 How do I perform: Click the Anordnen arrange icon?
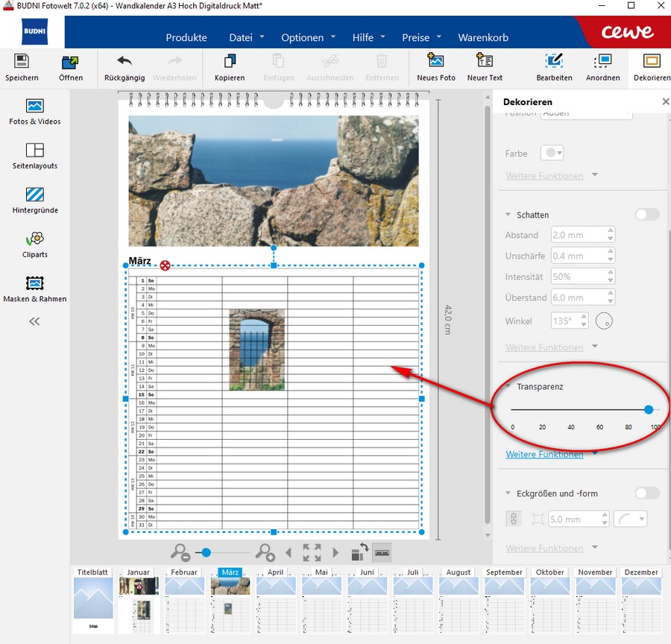pyautogui.click(x=602, y=61)
